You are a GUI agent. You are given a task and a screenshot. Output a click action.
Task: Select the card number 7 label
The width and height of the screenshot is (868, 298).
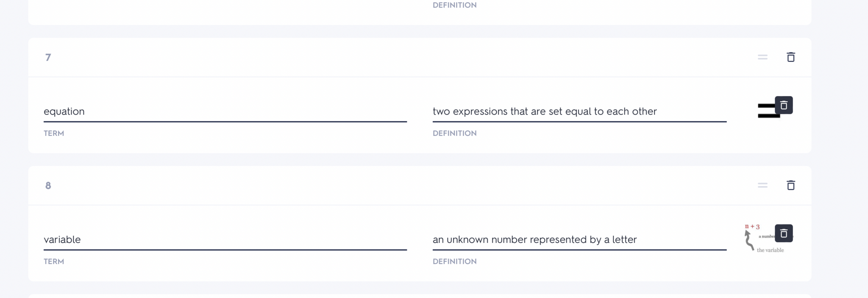point(48,58)
